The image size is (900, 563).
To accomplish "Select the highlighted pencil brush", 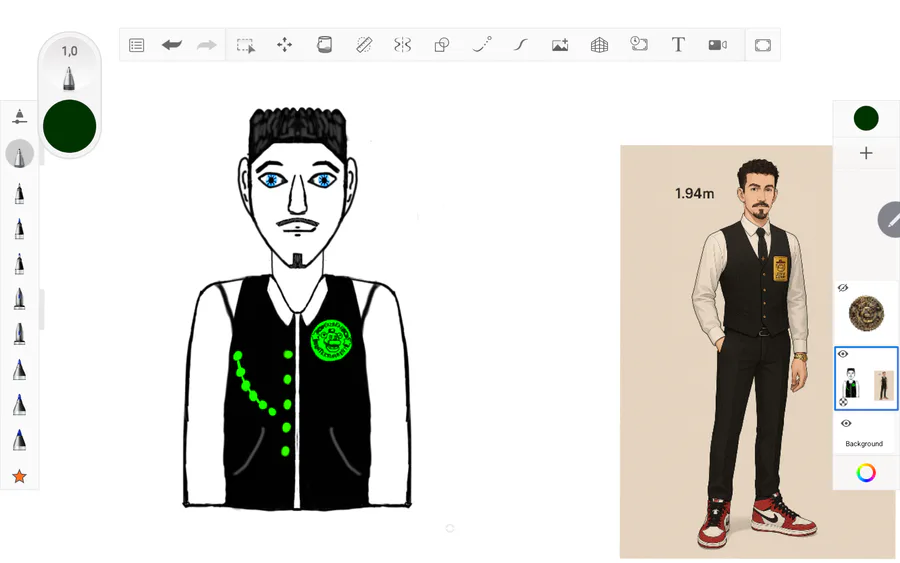I will pyautogui.click(x=20, y=155).
